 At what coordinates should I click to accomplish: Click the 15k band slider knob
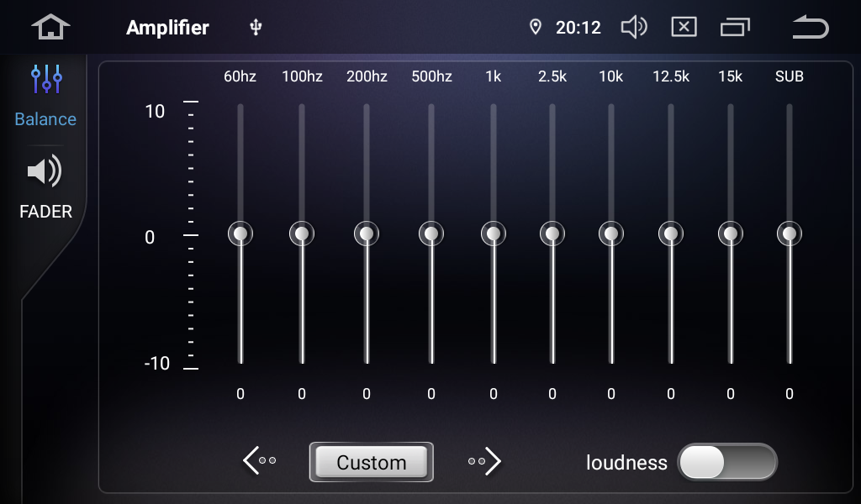(731, 234)
